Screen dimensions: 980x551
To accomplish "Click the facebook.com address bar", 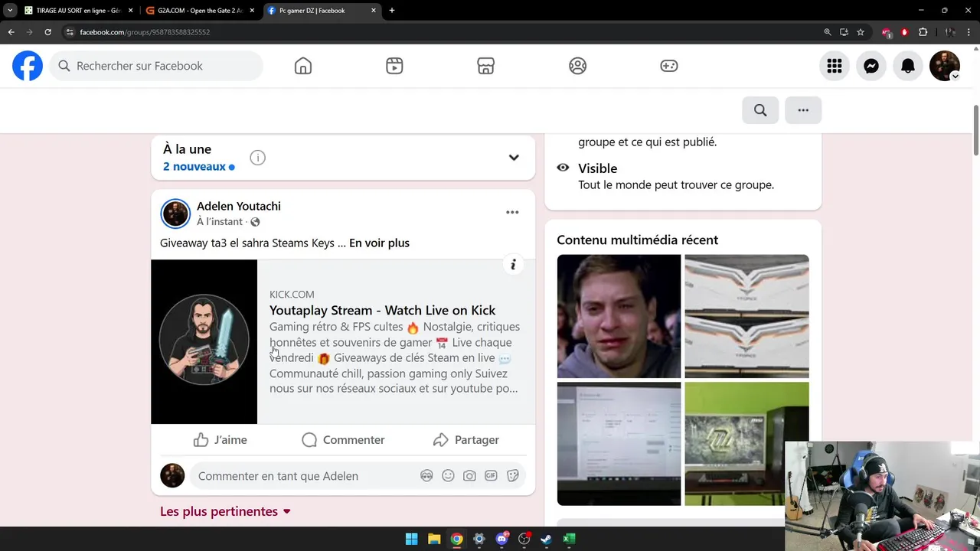I will pyautogui.click(x=444, y=32).
